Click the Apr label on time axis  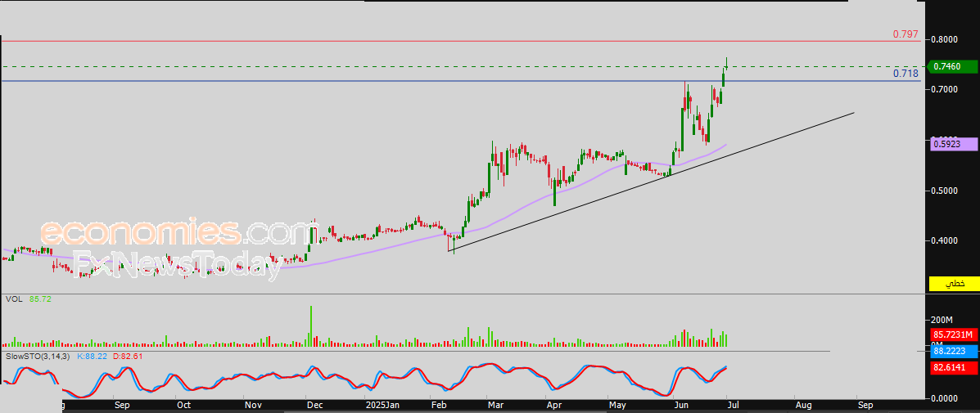pos(553,404)
